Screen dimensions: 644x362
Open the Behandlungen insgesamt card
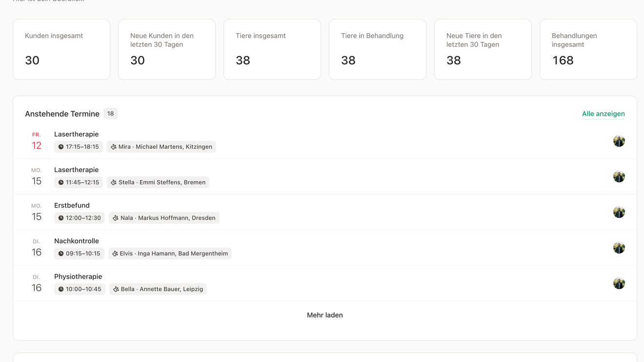pos(588,50)
